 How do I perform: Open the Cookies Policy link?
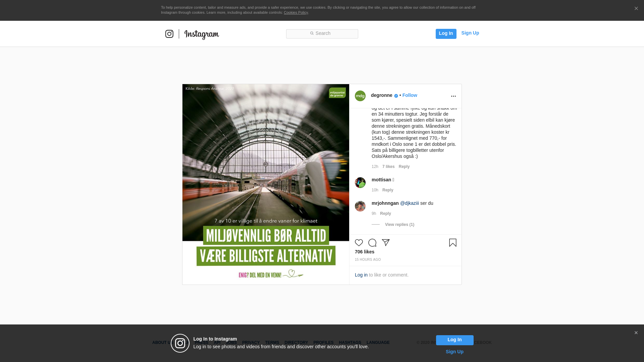[x=296, y=12]
